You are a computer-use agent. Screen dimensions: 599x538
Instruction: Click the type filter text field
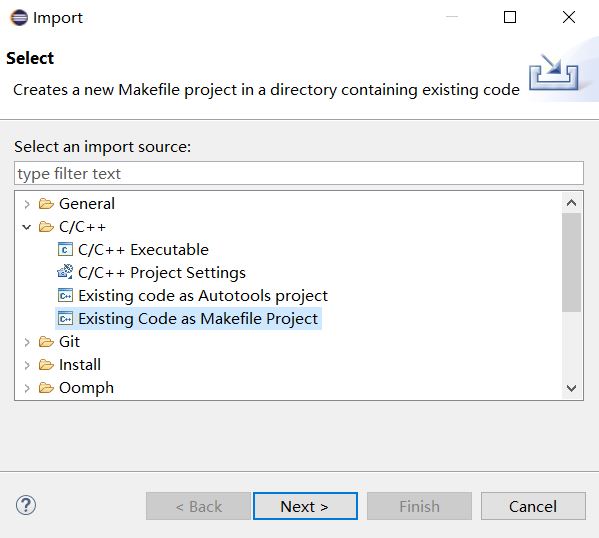(x=299, y=173)
